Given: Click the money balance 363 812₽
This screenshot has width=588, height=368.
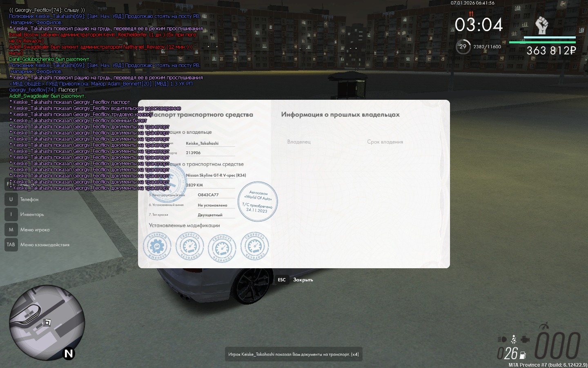Looking at the screenshot, I should tap(551, 51).
